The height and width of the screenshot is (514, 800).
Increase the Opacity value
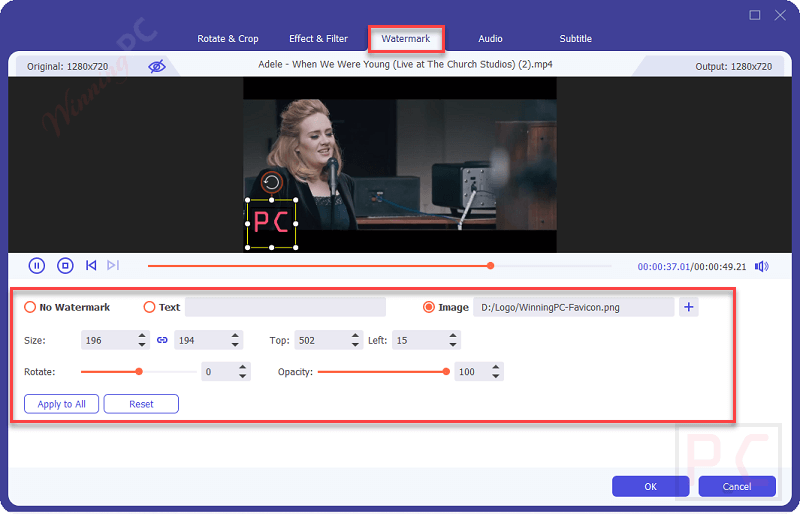click(x=495, y=367)
